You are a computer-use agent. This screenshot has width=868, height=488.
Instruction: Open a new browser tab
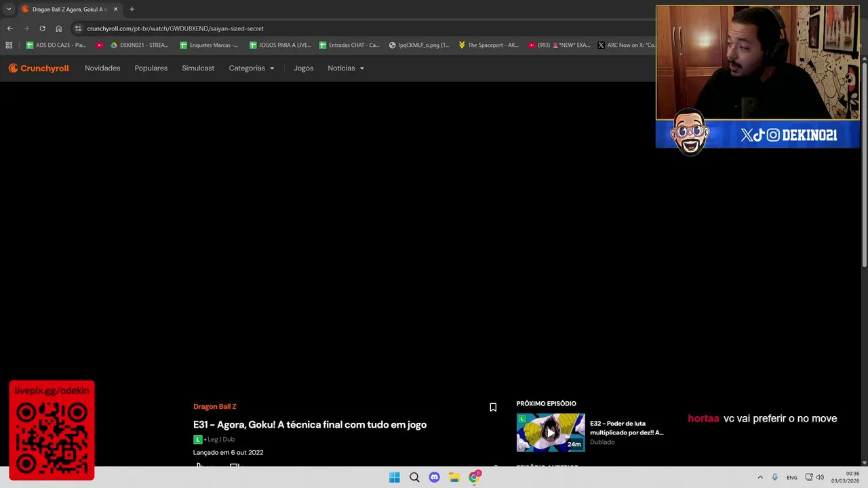tap(132, 9)
